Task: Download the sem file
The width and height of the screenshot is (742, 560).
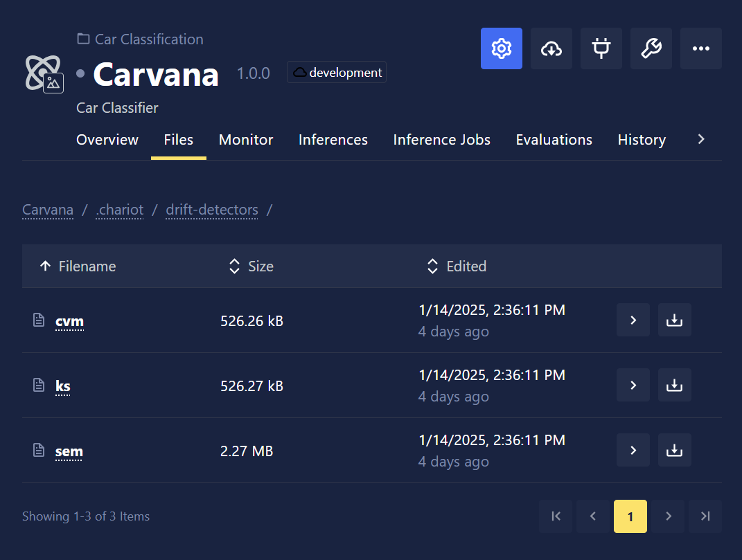Action: coord(674,450)
